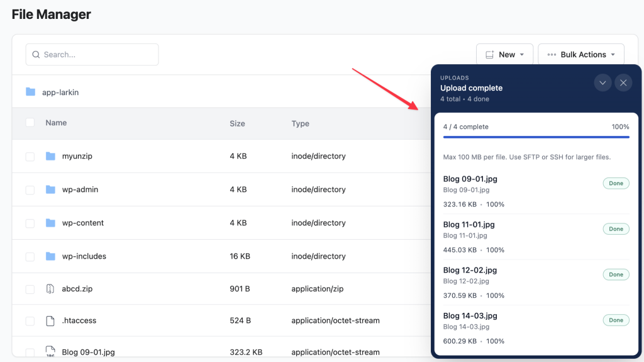
Task: Focus the Search input field
Action: click(92, 55)
